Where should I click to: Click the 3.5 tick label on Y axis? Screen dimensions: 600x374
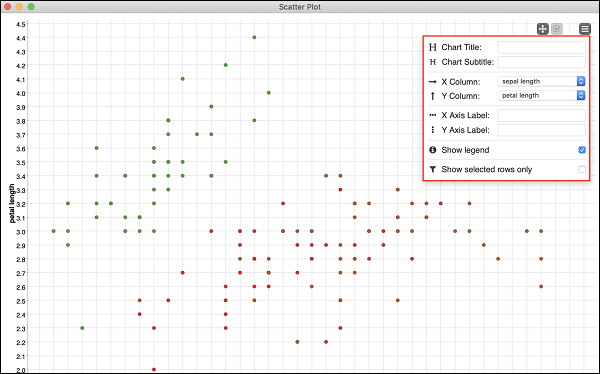[21, 163]
